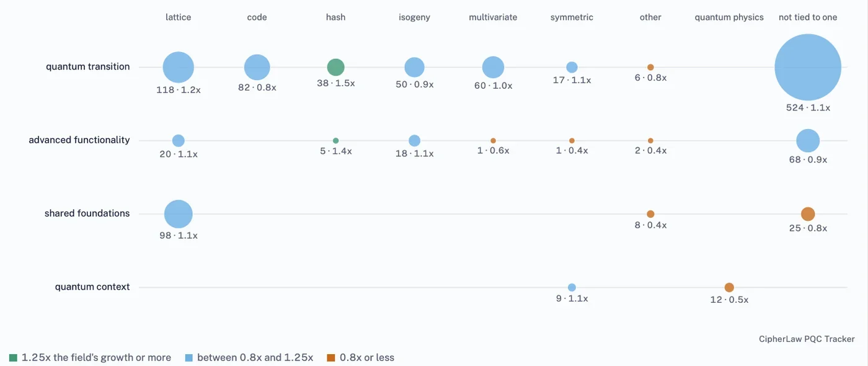This screenshot has height=366, width=868.
Task: Click the orange 0.8x or less legend swatch
Action: [x=331, y=358]
